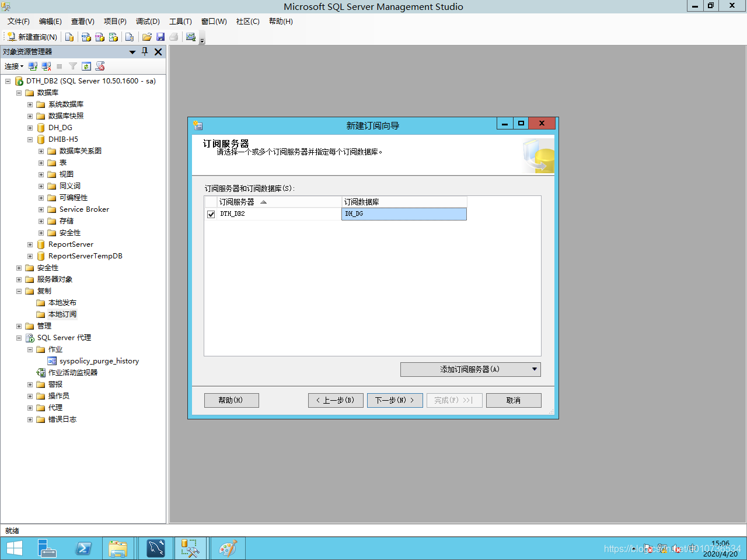Click the MDX query icon
The height and width of the screenshot is (560, 747).
(x=86, y=37)
